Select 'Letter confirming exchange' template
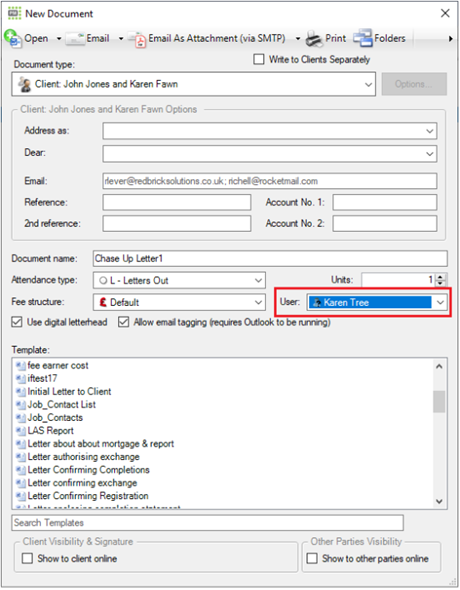This screenshot has width=460, height=590. pyautogui.click(x=82, y=483)
